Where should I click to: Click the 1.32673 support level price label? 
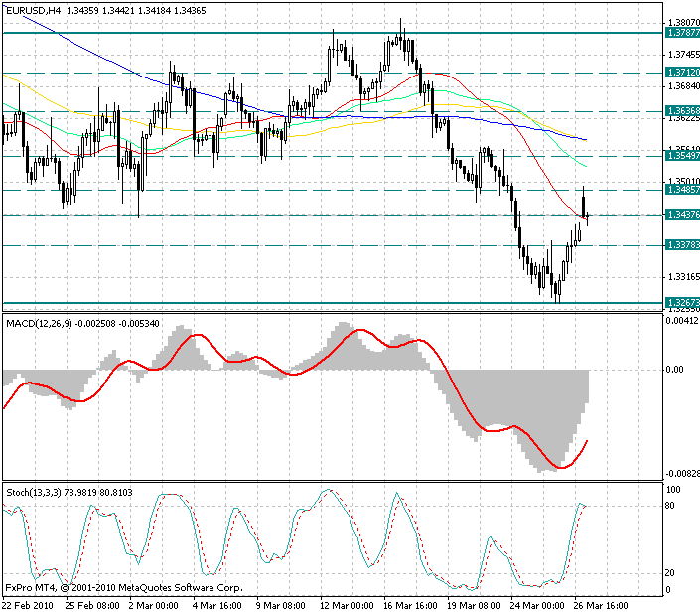685,302
